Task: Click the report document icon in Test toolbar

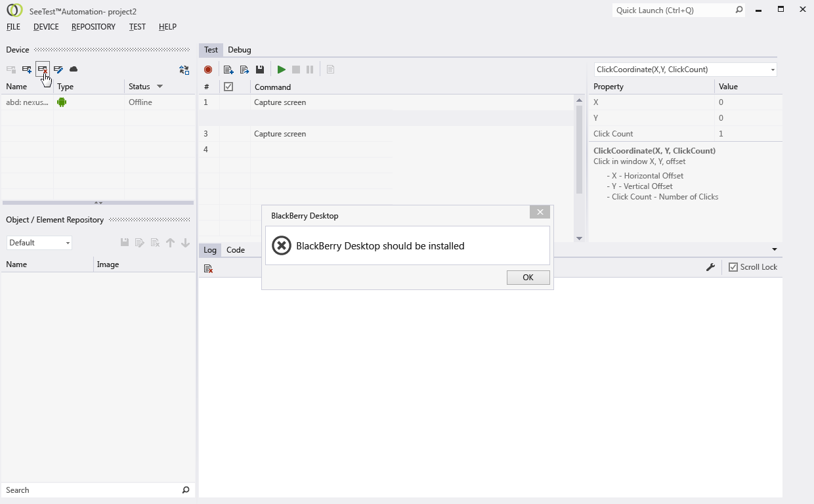Action: click(330, 70)
